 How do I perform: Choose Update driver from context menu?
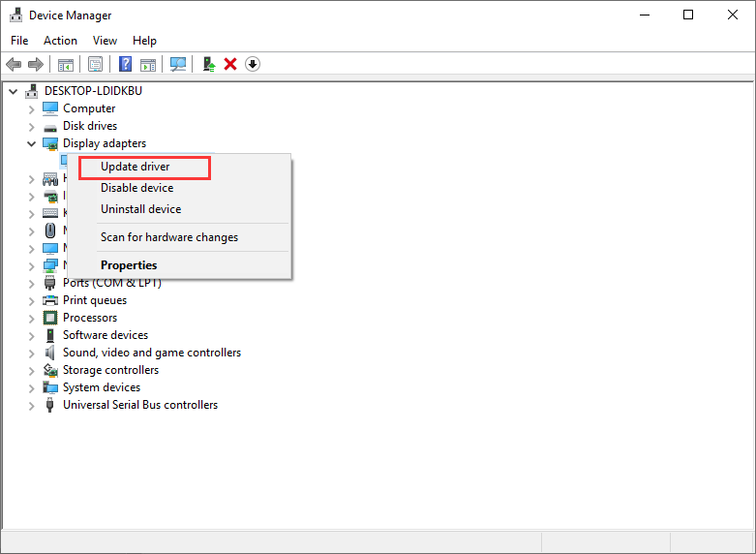[x=136, y=167]
